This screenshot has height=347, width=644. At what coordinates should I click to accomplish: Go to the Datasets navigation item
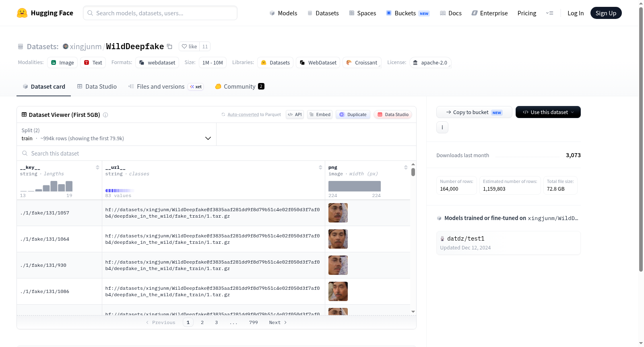click(x=323, y=13)
